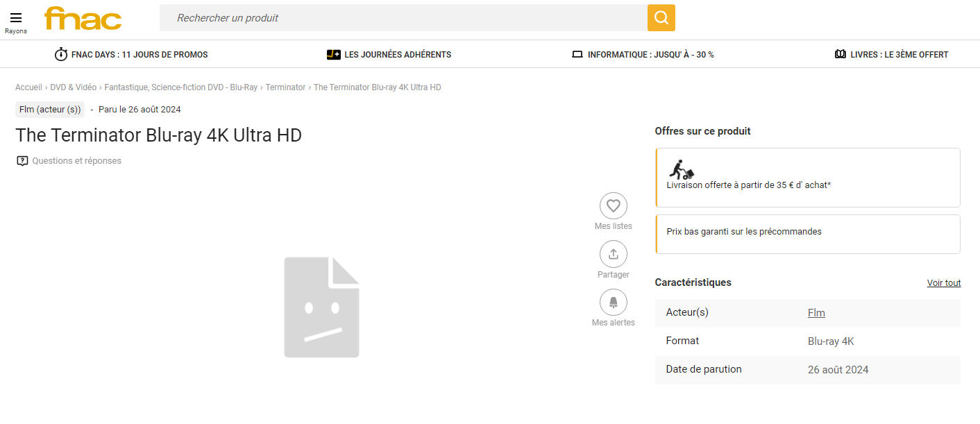
Task: Click the orange search magnifier button
Action: coord(661,17)
